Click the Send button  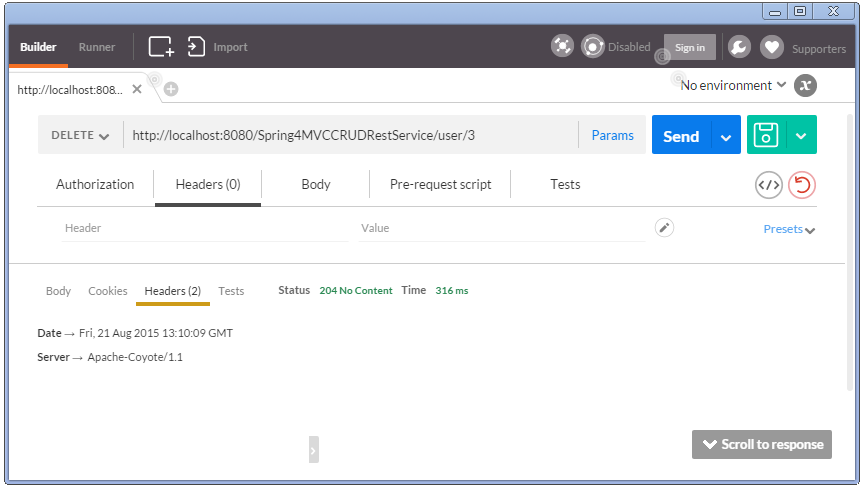point(681,135)
